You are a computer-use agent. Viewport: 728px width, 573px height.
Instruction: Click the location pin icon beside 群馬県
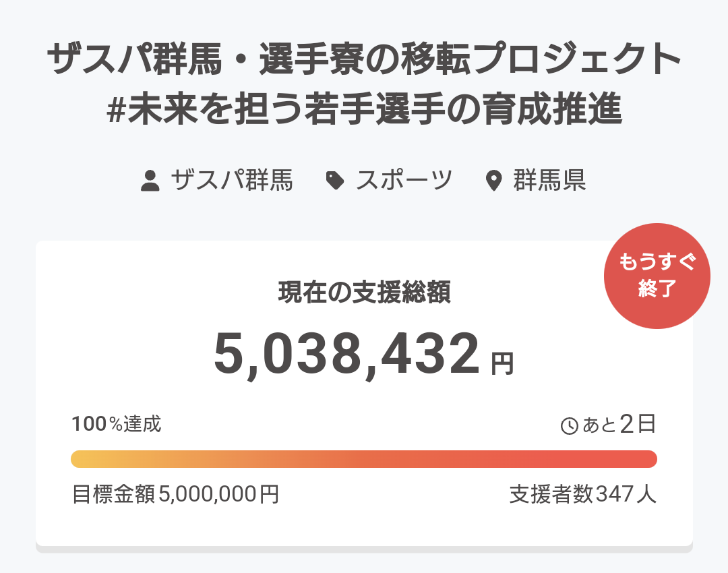click(493, 181)
